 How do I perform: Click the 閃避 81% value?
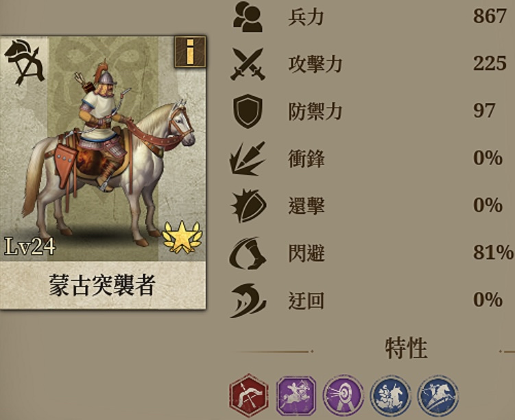(493, 252)
